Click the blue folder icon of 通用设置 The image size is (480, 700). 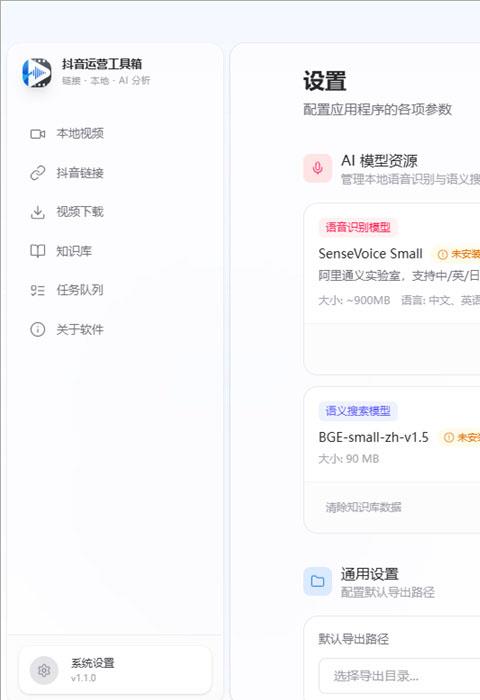pos(317,581)
